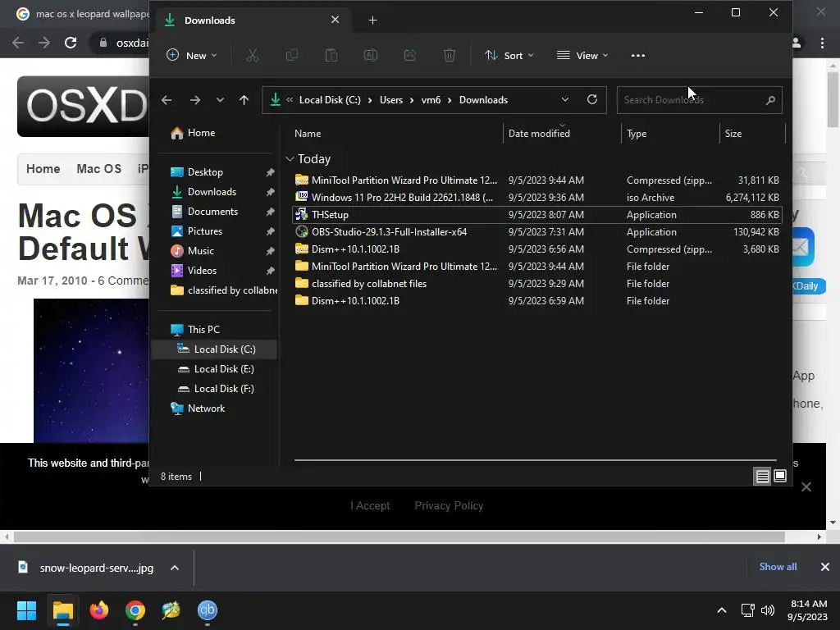Screen dimensions: 840x630
Task: Click the Share toolbar icon
Action: (x=410, y=55)
